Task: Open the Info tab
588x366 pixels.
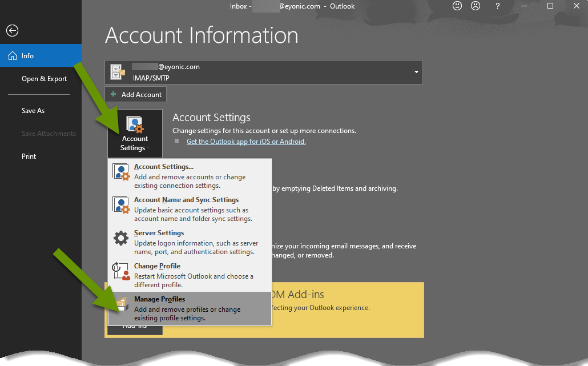Action: click(x=41, y=55)
